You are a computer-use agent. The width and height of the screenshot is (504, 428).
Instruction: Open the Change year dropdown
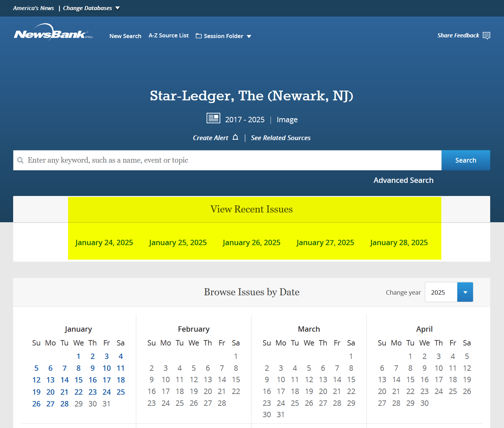(x=465, y=292)
